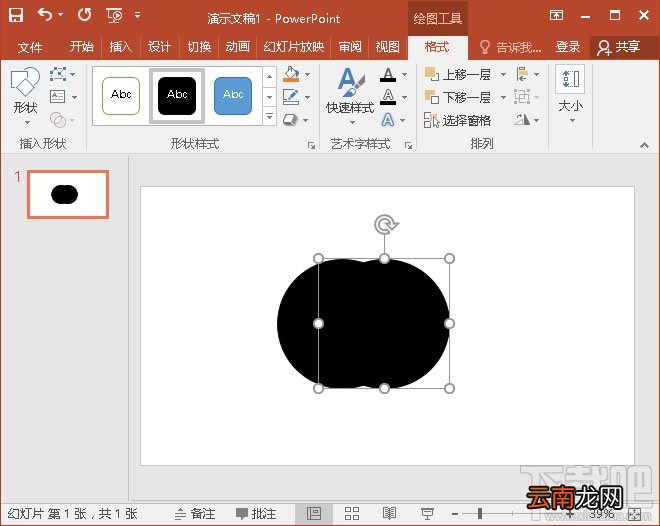Click the Shape Fill paint bucket icon
This screenshot has width=660, height=526.
pos(291,74)
